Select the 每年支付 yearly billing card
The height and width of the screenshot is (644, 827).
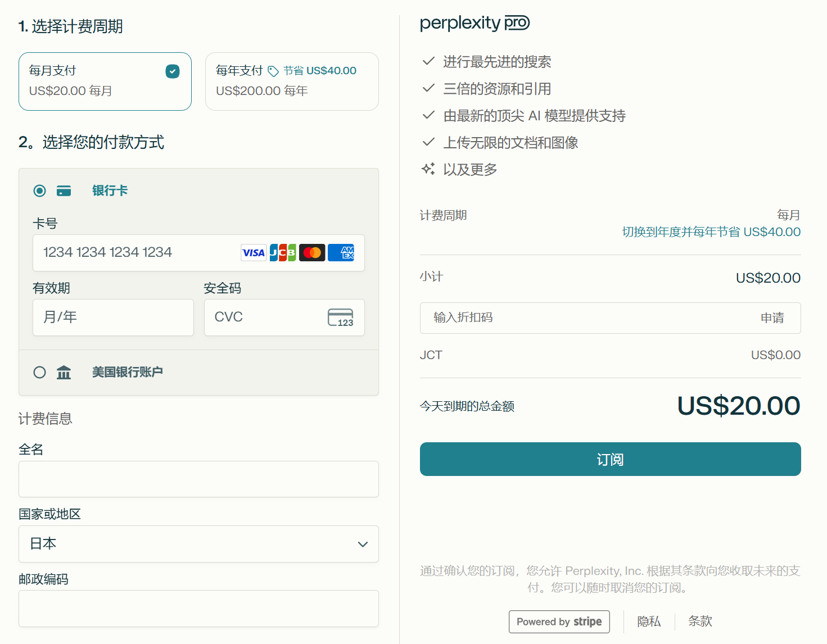[x=292, y=81]
